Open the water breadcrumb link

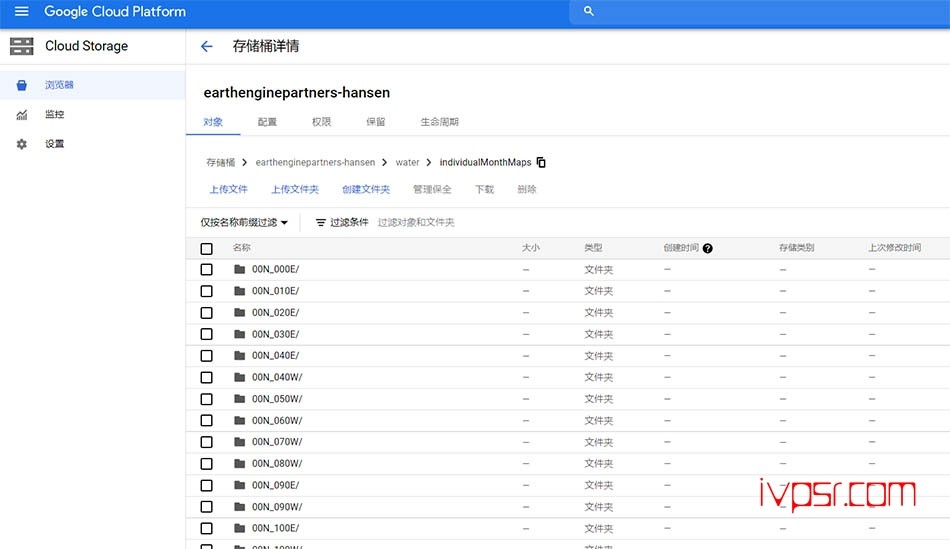click(407, 162)
